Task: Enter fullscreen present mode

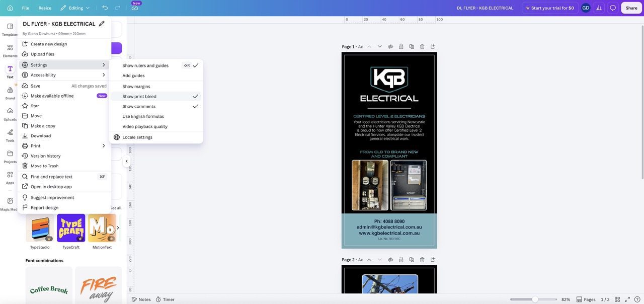Action: click(x=627, y=299)
